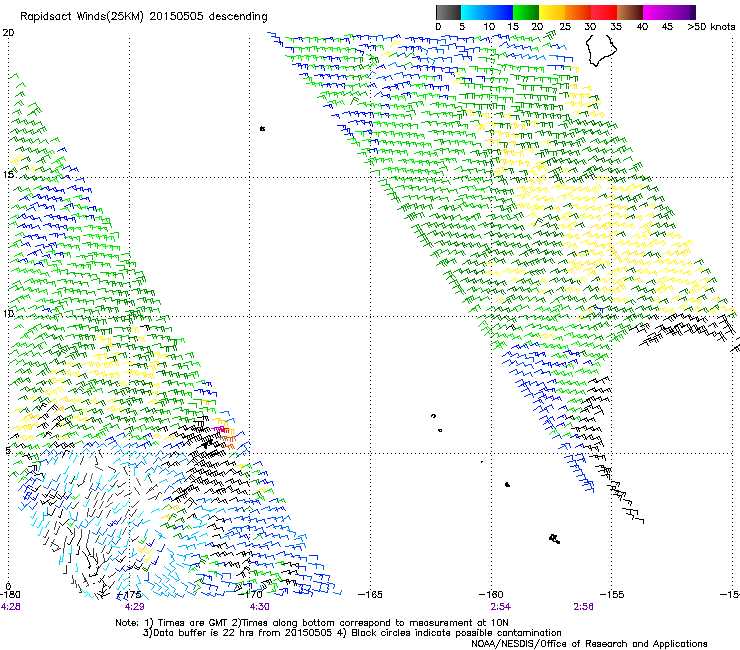The height and width of the screenshot is (650, 740).
Task: Click the longitude label '-165'
Action: (x=370, y=595)
